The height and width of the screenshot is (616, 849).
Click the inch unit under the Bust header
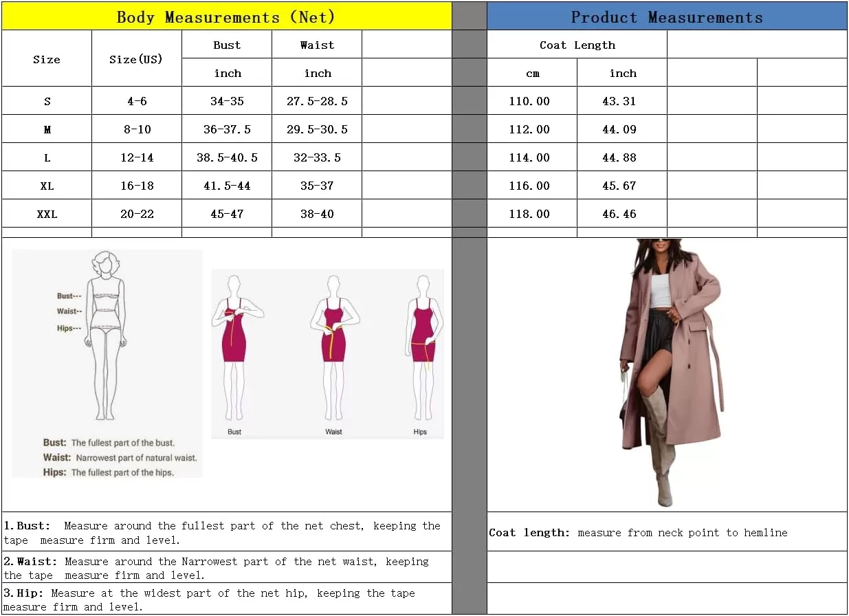[227, 73]
